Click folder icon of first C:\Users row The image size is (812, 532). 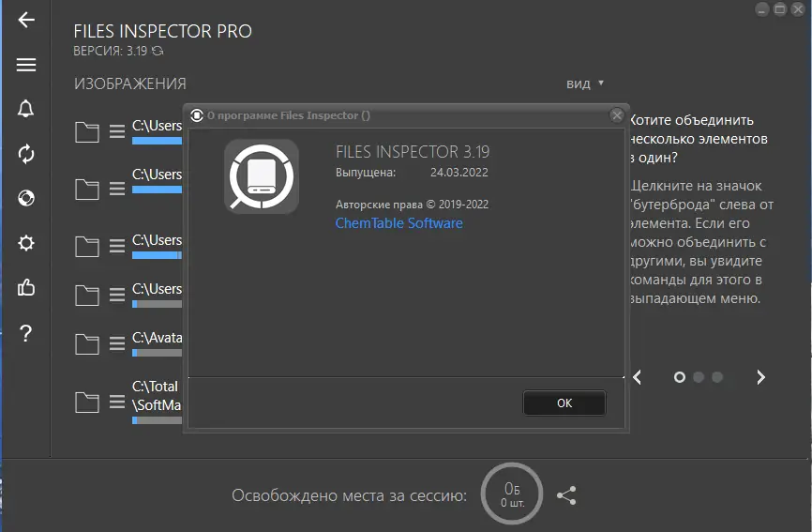point(87,132)
